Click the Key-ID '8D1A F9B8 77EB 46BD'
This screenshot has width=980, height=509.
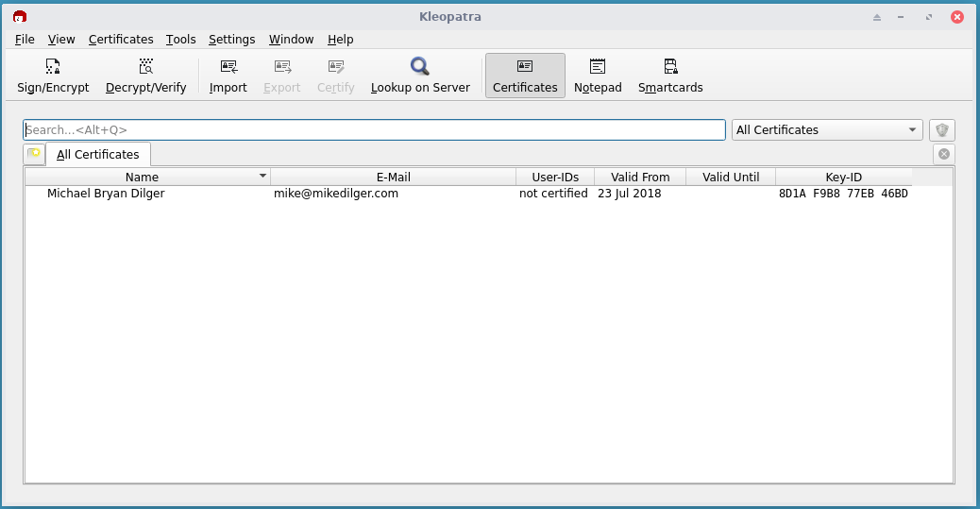pos(843,194)
